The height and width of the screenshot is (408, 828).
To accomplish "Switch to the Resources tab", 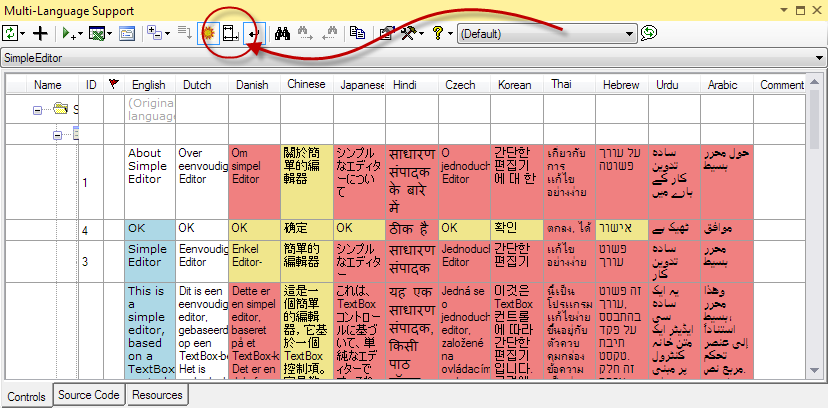I will pyautogui.click(x=156, y=396).
